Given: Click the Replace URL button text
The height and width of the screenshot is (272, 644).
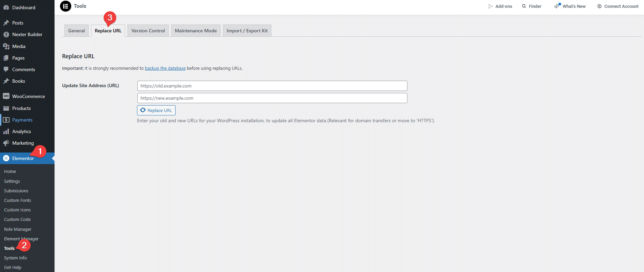Looking at the screenshot, I should 160,111.
